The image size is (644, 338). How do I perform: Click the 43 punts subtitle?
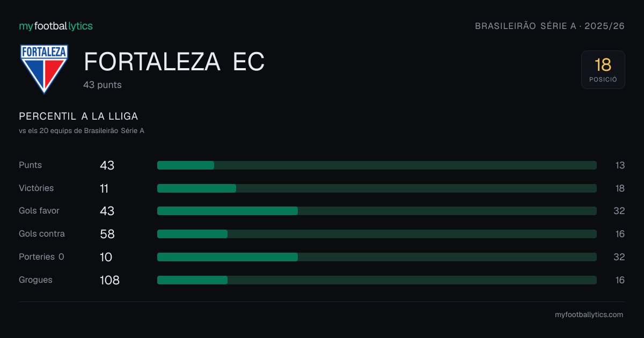tap(103, 85)
